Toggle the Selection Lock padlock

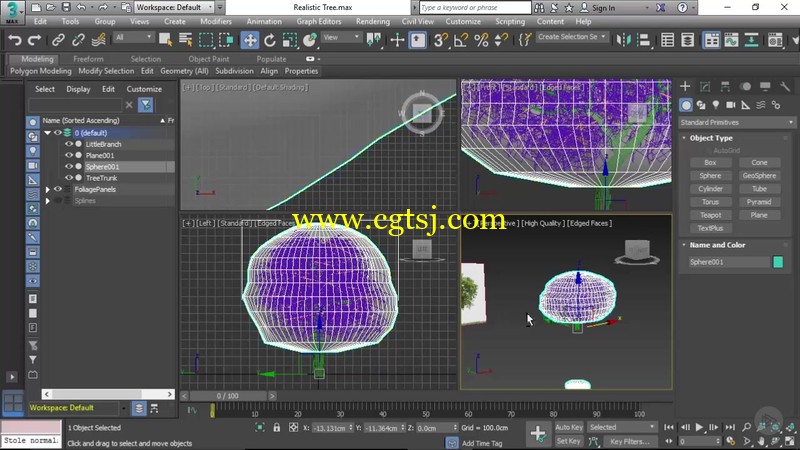(x=277, y=428)
